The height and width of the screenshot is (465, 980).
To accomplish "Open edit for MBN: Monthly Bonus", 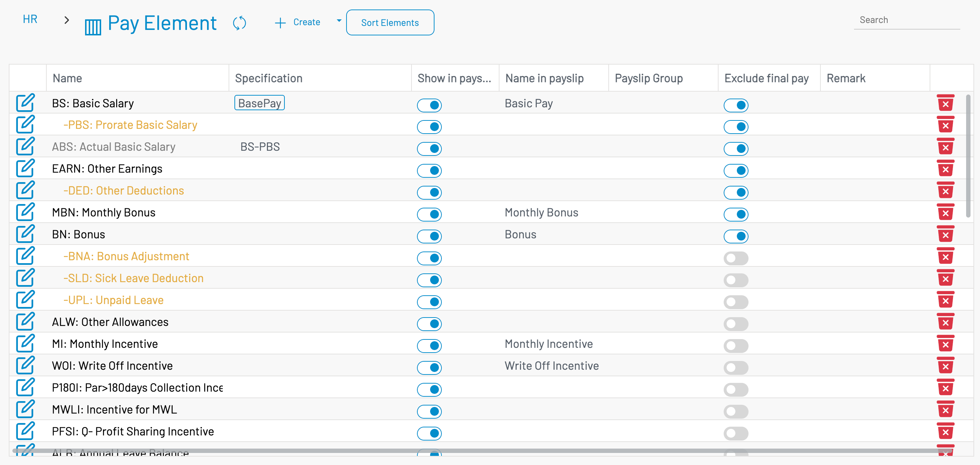I will pyautogui.click(x=26, y=212).
